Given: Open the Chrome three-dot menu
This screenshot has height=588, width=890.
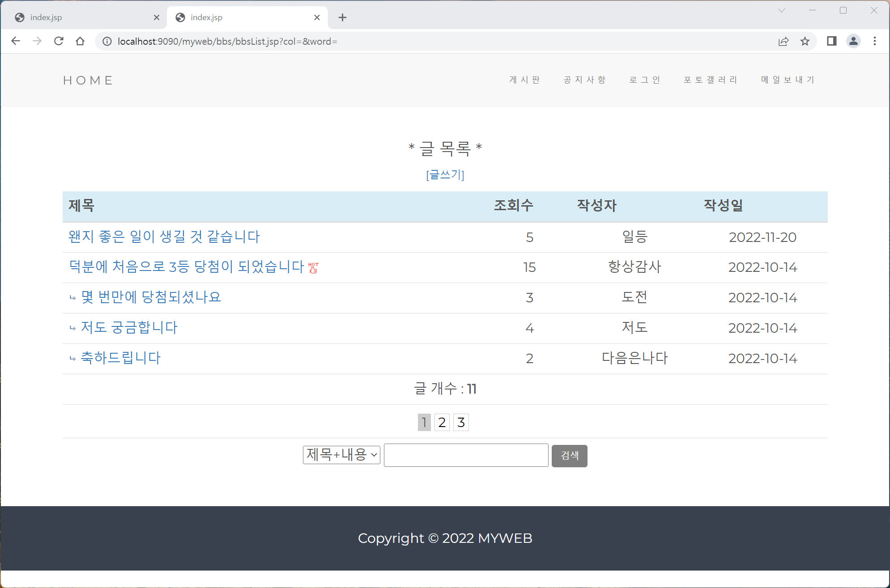Looking at the screenshot, I should 875,41.
